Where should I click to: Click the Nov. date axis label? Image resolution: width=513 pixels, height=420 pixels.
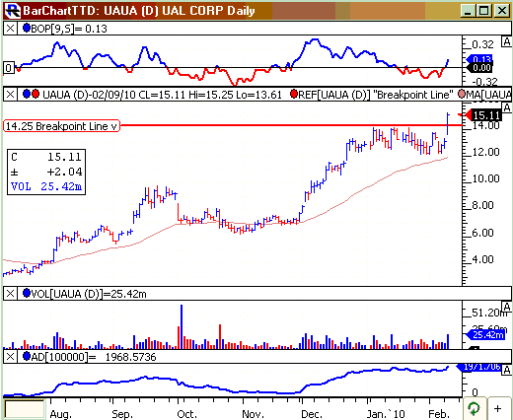point(253,414)
